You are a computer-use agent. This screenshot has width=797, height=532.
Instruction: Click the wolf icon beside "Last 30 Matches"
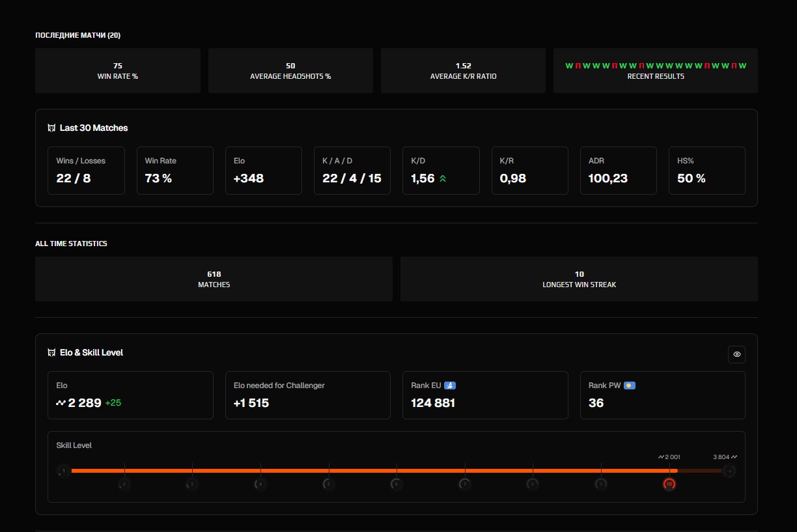51,128
